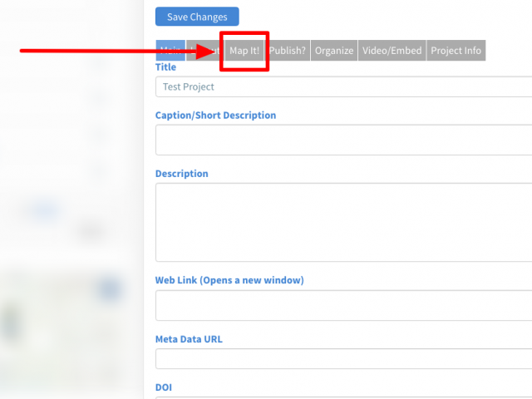Click the Caption/Short Description label
This screenshot has width=532, height=399.
215,116
